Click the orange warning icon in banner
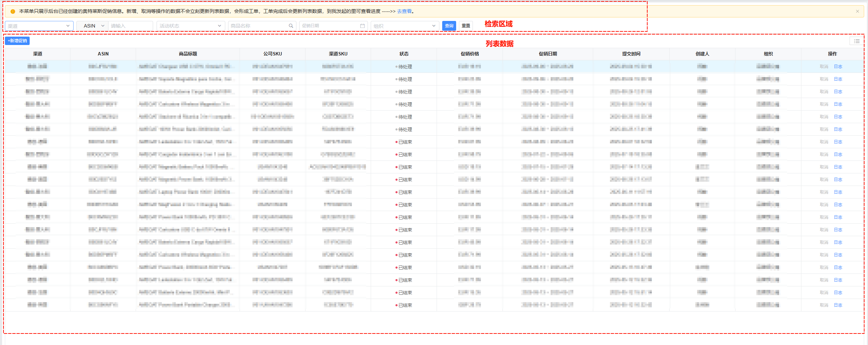This screenshot has height=345, width=868. 13,12
